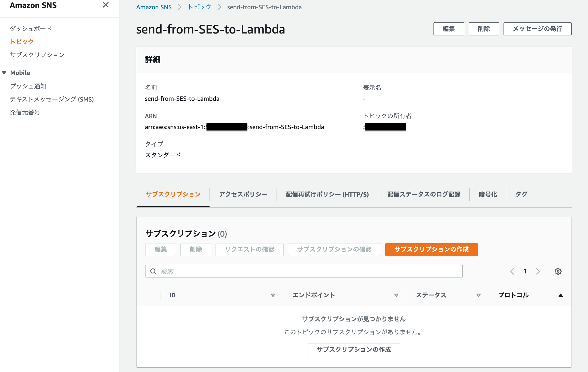This screenshot has height=372, width=588.
Task: Sort the ステータス column with its sort icon
Action: pos(478,295)
